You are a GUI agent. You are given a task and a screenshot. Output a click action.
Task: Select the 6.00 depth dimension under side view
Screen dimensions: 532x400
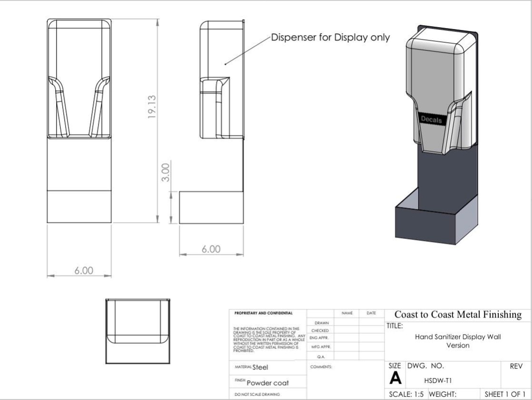pos(211,249)
